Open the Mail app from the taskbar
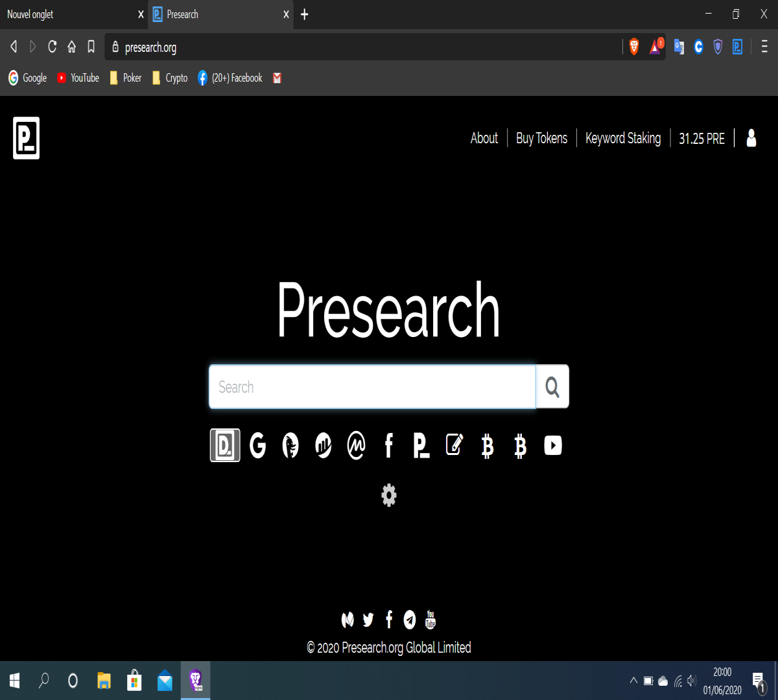This screenshot has width=778, height=700. pos(165,681)
